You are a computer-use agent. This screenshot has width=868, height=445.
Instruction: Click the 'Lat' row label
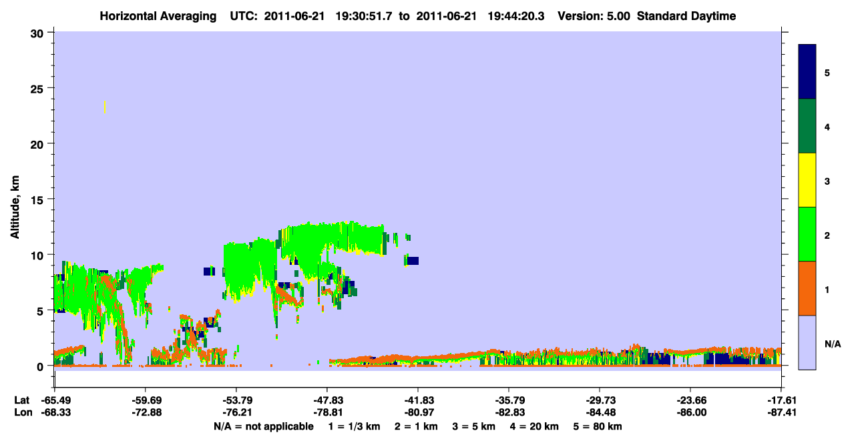(x=21, y=400)
